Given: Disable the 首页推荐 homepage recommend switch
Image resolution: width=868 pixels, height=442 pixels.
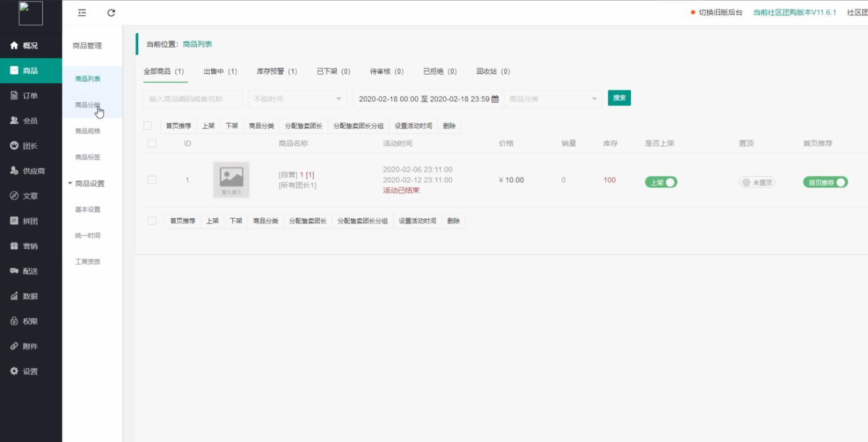Looking at the screenshot, I should [x=825, y=182].
